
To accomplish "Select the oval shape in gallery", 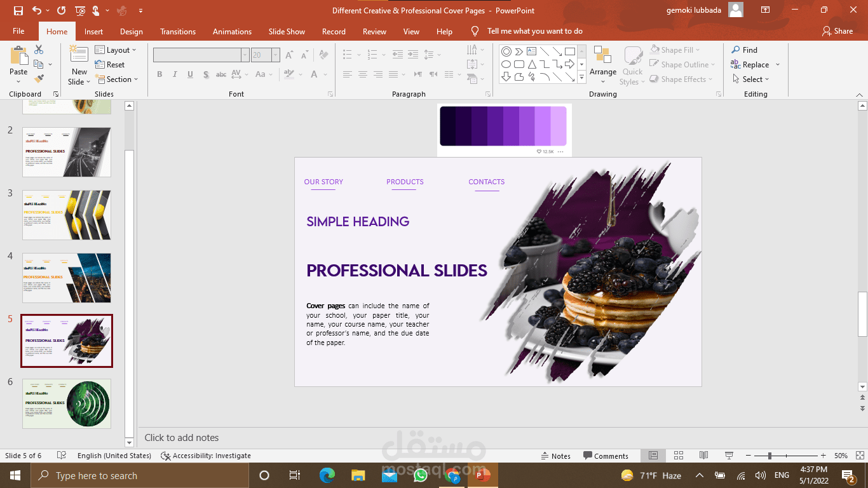I will pyautogui.click(x=506, y=64).
